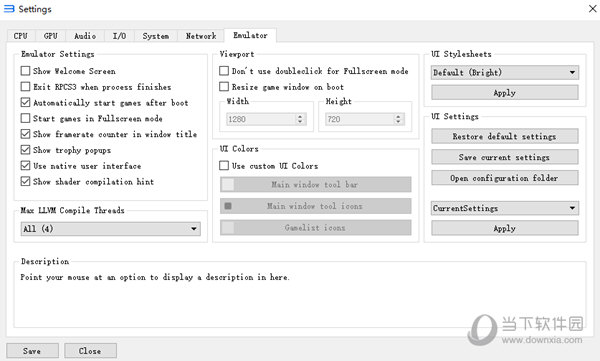Open Max LLVM Compile Threads dropdown
The width and height of the screenshot is (600, 361).
coord(111,229)
